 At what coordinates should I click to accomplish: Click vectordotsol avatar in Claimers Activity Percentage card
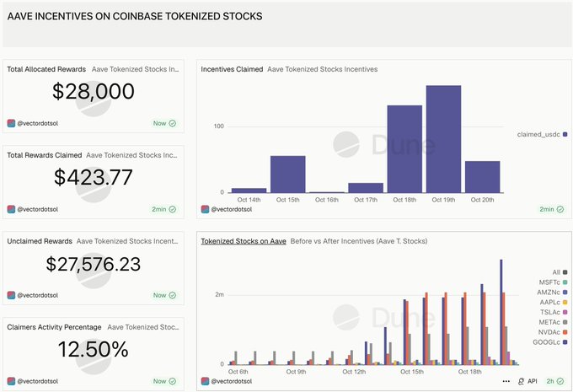point(11,381)
